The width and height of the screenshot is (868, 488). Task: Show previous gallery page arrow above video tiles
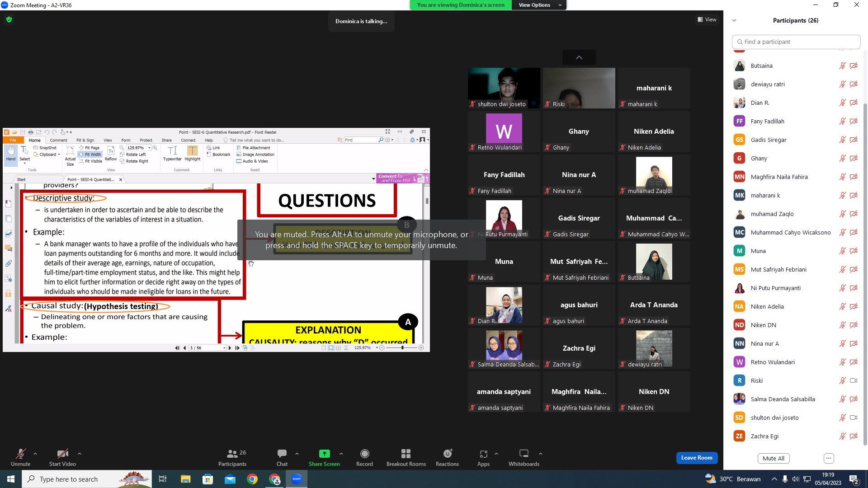point(579,57)
